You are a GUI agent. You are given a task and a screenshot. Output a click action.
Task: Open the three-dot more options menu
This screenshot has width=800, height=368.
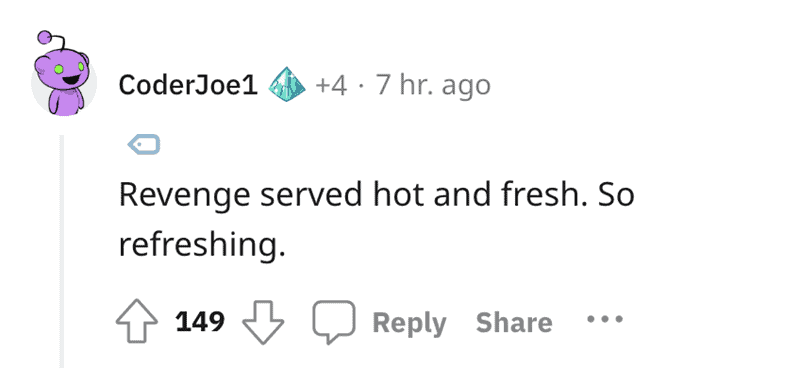pyautogui.click(x=605, y=320)
